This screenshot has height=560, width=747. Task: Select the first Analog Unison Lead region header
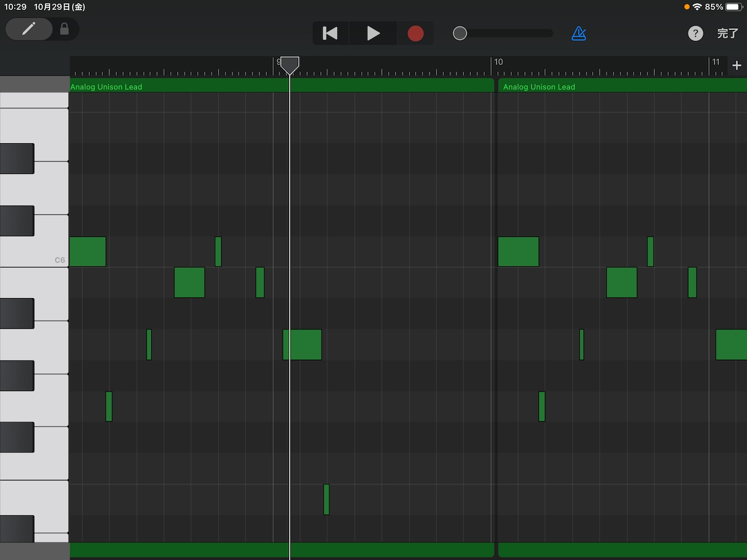pos(282,86)
